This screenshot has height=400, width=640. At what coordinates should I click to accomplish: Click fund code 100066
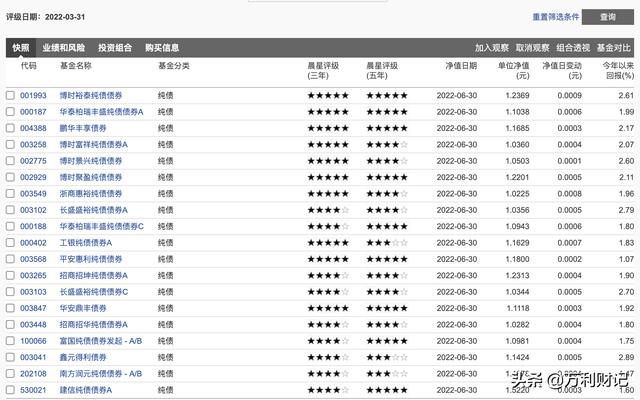tap(33, 341)
